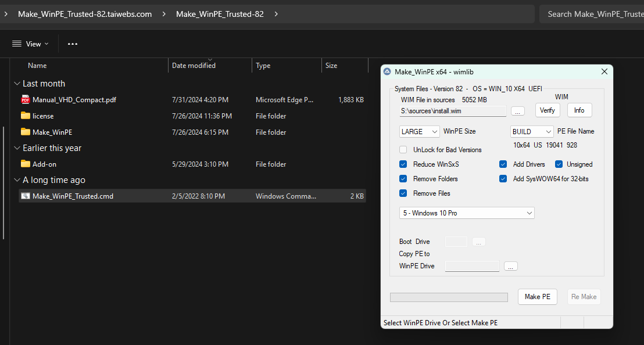Open the View menu in Explorer
Viewport: 644px width, 345px height.
30,44
